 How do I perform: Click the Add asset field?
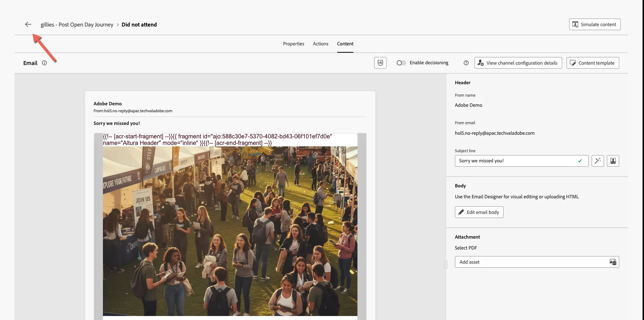[537, 262]
